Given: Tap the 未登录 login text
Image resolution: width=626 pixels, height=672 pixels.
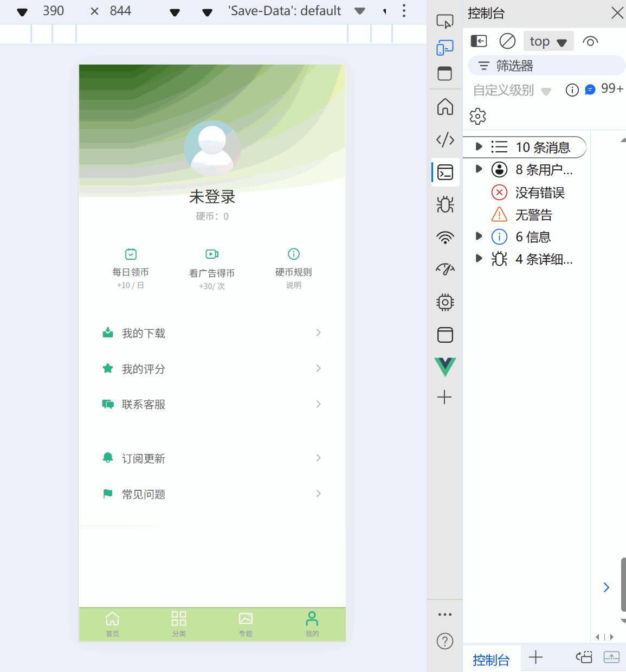Looking at the screenshot, I should pyautogui.click(x=212, y=197).
